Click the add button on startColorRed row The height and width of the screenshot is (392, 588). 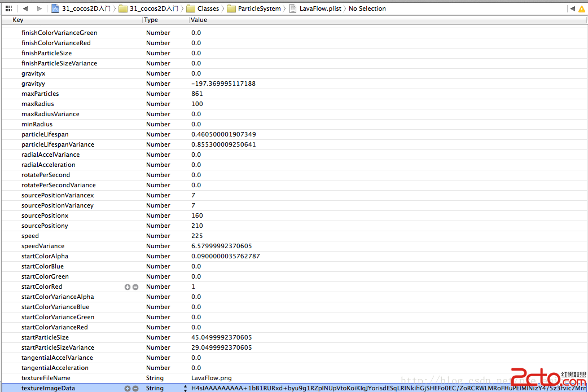128,287
